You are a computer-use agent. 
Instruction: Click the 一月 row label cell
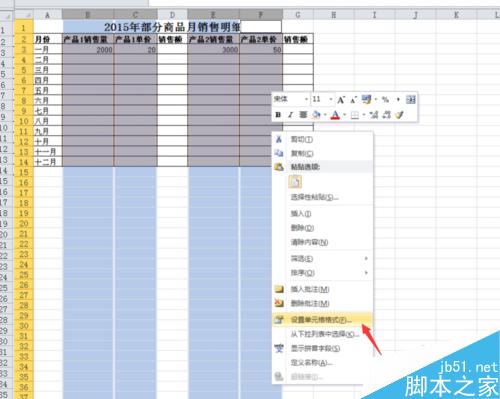click(48, 50)
